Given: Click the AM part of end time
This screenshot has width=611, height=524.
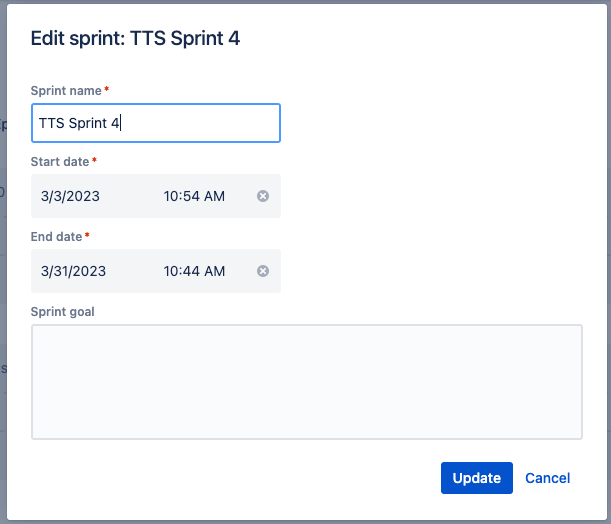Looking at the screenshot, I should 214,271.
